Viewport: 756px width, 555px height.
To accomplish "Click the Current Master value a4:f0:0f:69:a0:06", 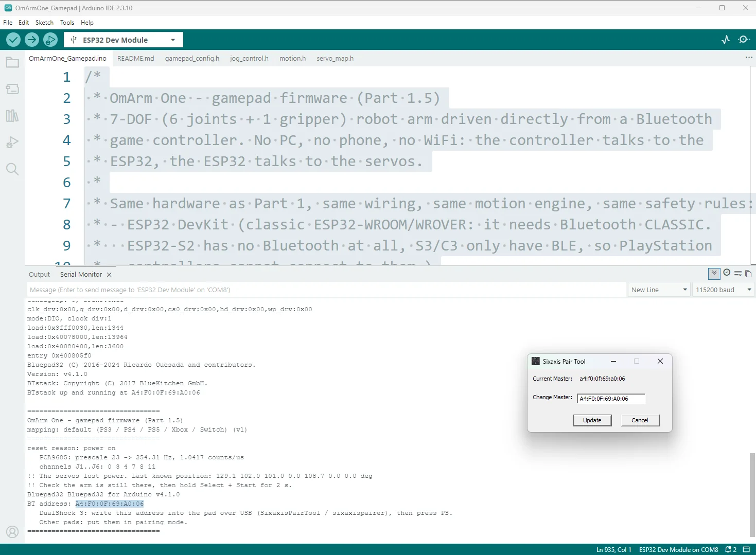I will pos(602,379).
